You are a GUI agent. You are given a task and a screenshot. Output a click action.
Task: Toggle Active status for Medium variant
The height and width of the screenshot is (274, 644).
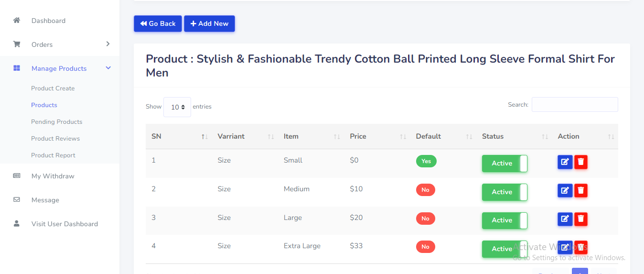(x=504, y=192)
